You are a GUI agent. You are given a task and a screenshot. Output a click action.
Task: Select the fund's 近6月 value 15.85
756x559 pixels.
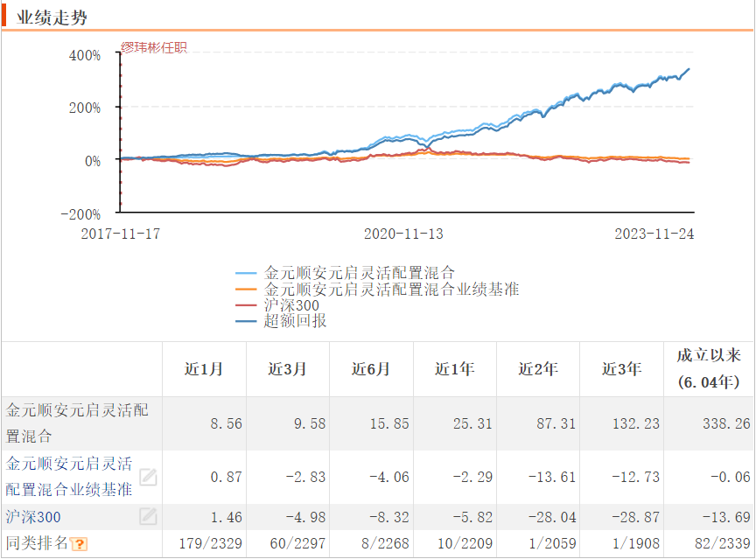click(389, 423)
